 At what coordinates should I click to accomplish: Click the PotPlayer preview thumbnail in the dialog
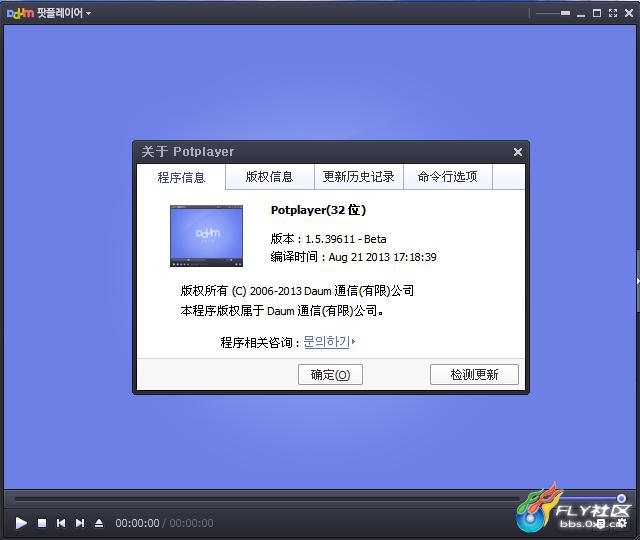pyautogui.click(x=207, y=236)
